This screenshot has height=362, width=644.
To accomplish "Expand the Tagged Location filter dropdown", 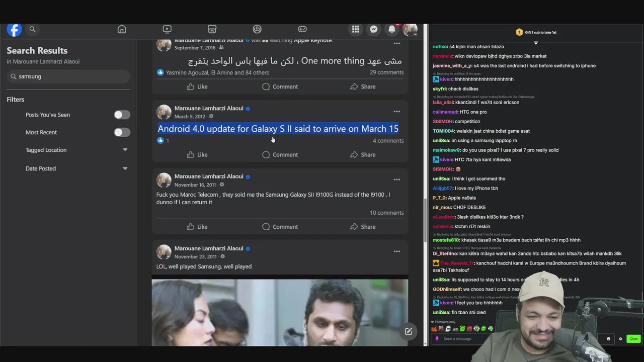I will [125, 150].
